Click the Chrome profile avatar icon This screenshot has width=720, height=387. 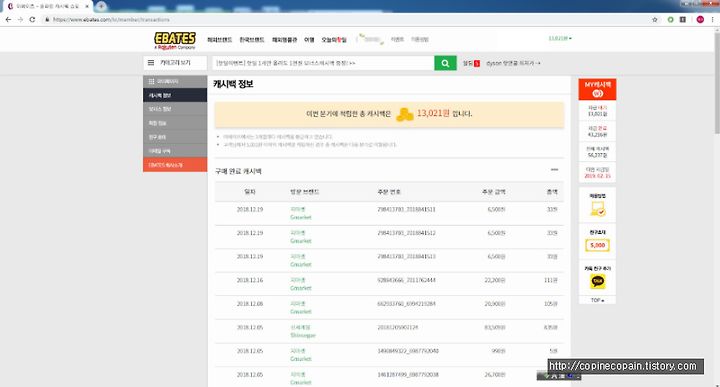point(700,19)
